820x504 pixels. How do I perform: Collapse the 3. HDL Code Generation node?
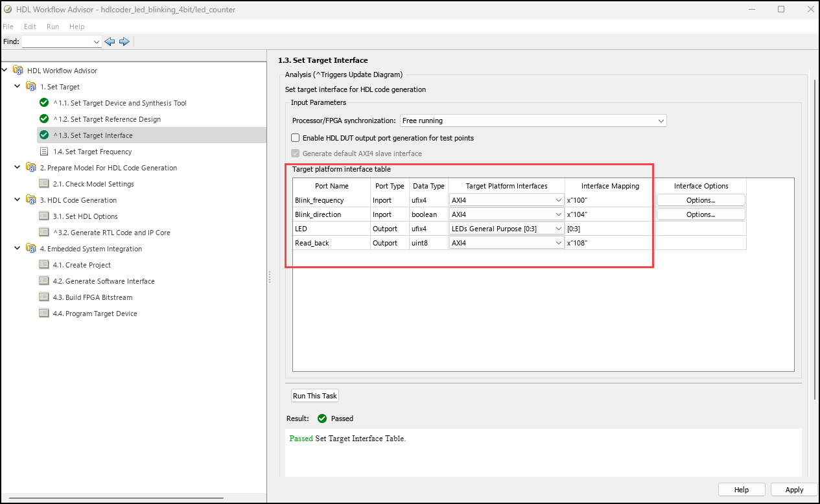(x=18, y=200)
